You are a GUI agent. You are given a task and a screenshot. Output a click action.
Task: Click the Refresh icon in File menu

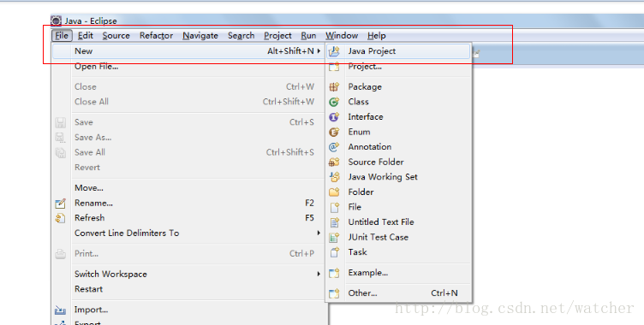click(60, 218)
